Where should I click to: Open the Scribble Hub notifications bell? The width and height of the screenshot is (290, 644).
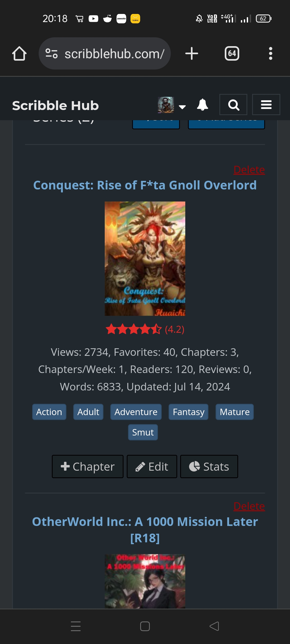pyautogui.click(x=202, y=105)
